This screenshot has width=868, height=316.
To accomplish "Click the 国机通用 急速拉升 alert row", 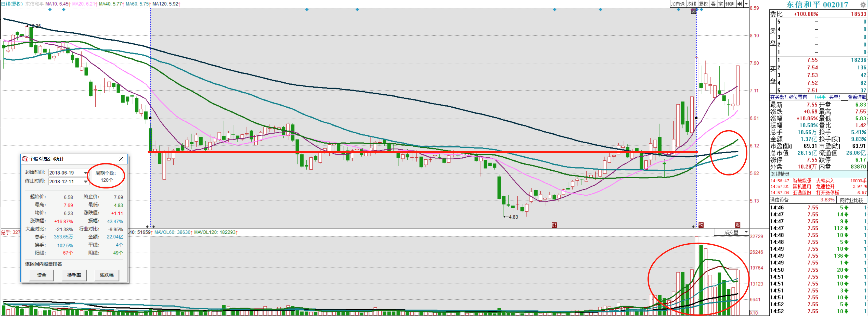I will click(x=819, y=186).
